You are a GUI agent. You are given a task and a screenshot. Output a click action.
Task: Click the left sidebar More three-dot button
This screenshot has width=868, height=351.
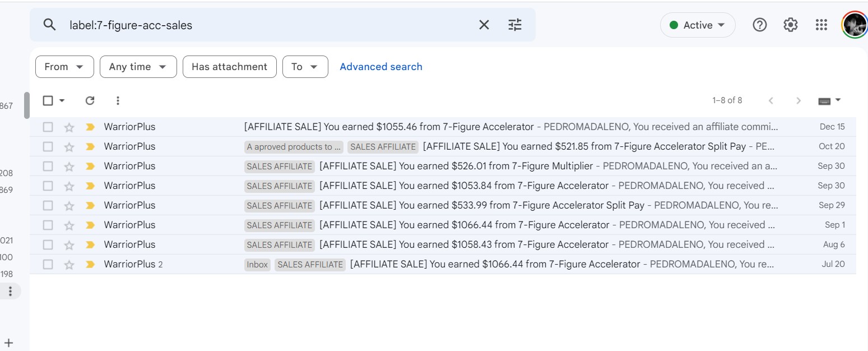10,291
